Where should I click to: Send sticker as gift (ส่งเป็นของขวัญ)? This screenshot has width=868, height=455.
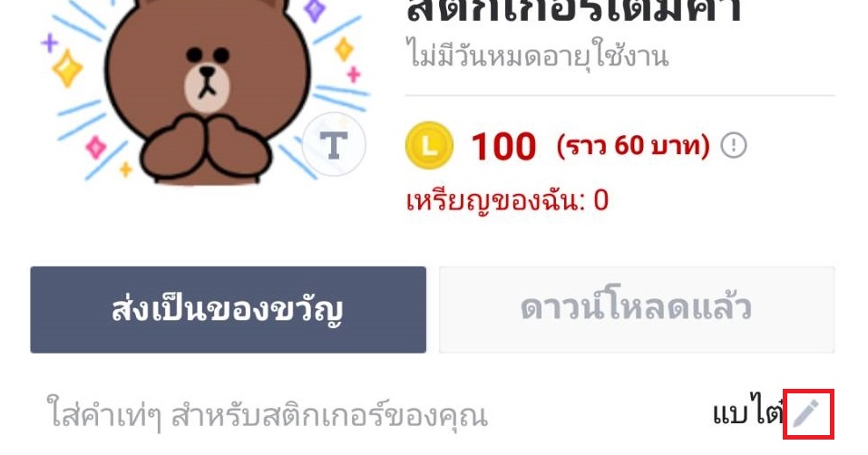[x=228, y=310]
